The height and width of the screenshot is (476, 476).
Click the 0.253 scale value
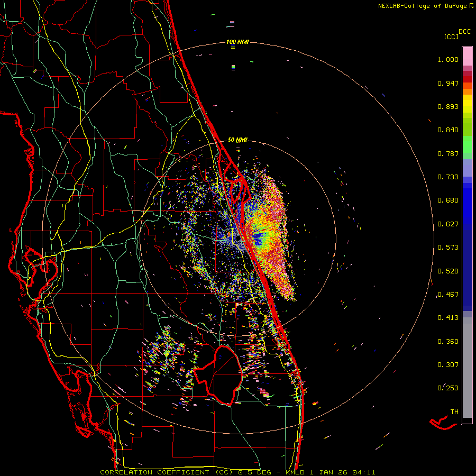tap(448, 388)
